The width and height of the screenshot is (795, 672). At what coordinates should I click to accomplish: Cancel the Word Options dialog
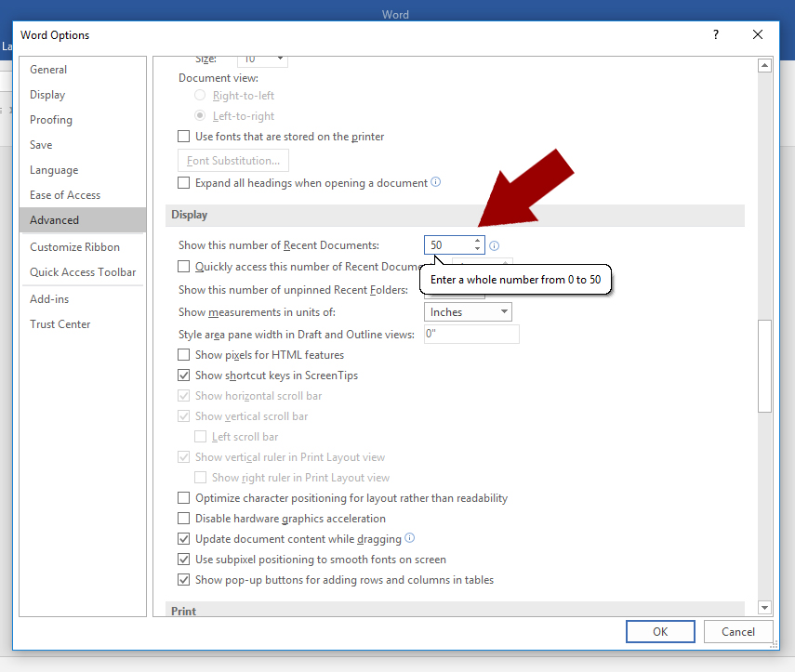(738, 631)
